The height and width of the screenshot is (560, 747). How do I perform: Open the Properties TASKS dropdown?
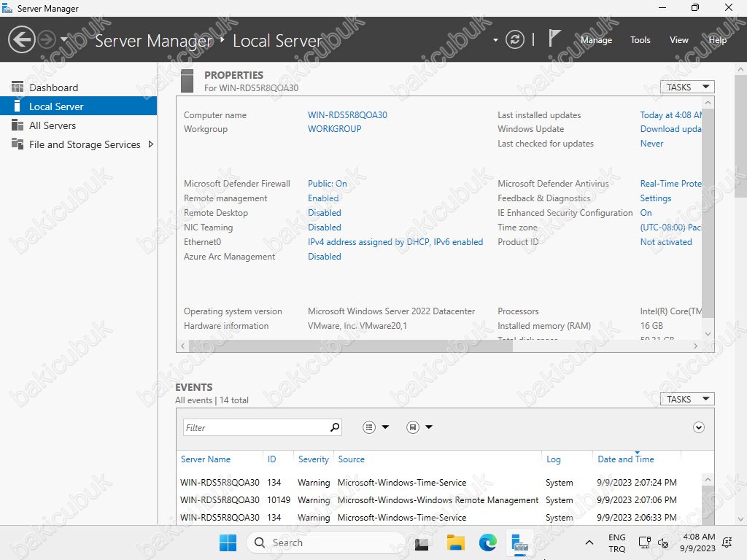(687, 87)
